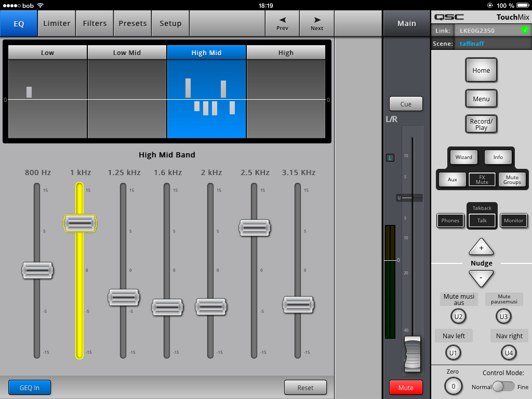532x399 pixels.
Task: Click the L channel indicator beside meter
Action: 390,158
